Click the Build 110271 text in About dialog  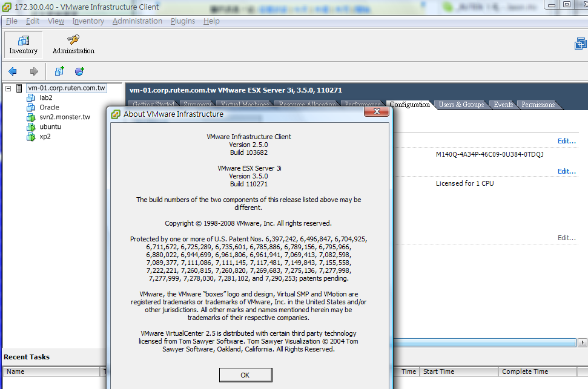249,184
